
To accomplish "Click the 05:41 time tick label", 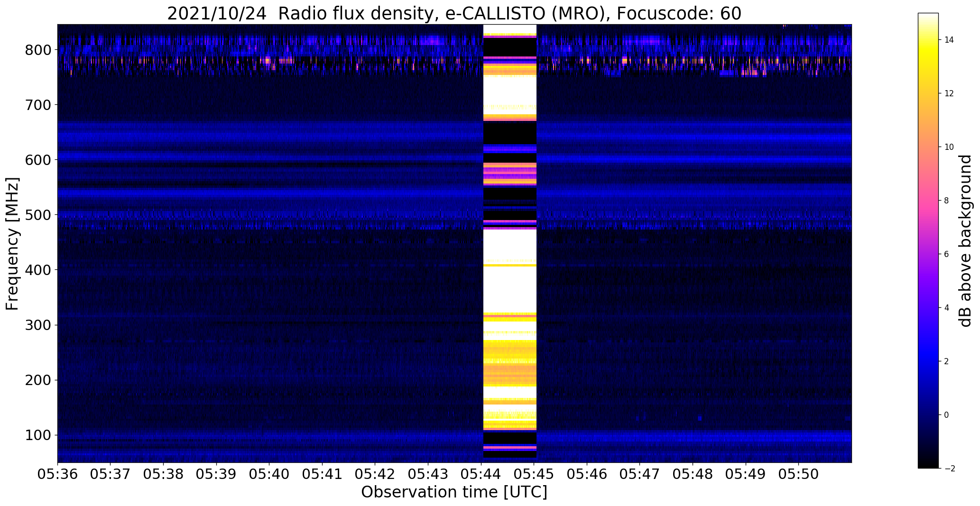I will click(x=322, y=475).
